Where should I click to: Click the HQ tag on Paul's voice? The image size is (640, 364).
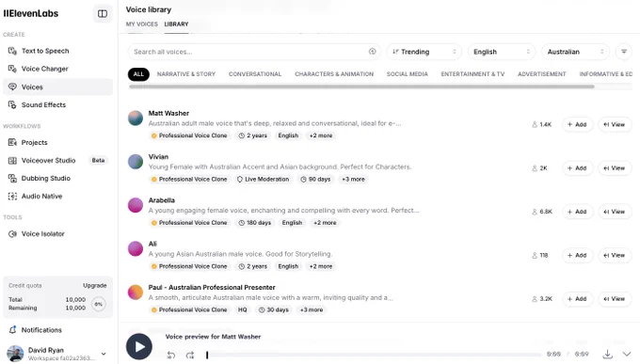point(243,309)
